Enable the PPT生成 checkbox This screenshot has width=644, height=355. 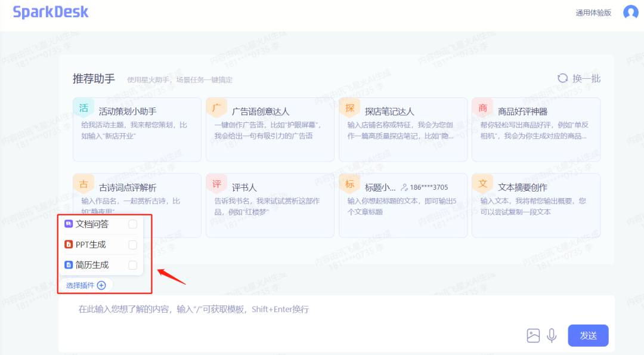[x=132, y=245]
